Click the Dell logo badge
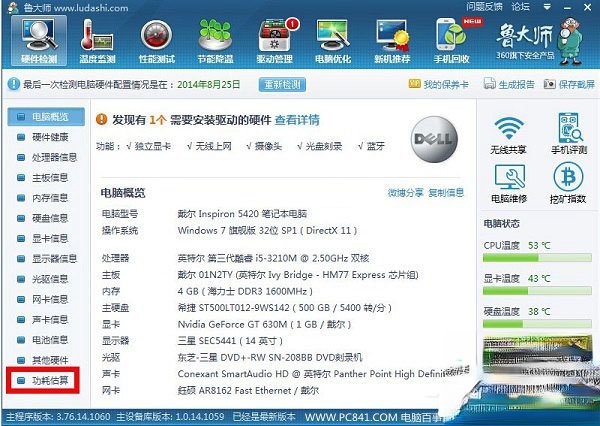 434,139
